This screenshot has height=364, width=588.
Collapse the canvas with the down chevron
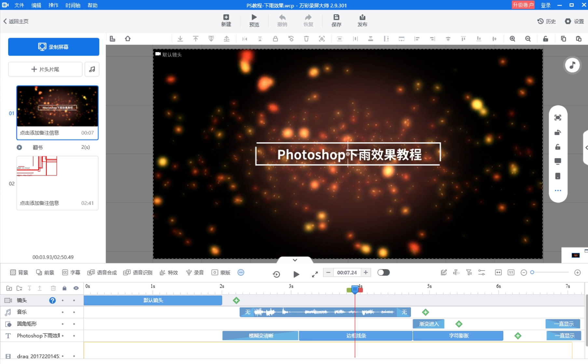click(x=295, y=260)
